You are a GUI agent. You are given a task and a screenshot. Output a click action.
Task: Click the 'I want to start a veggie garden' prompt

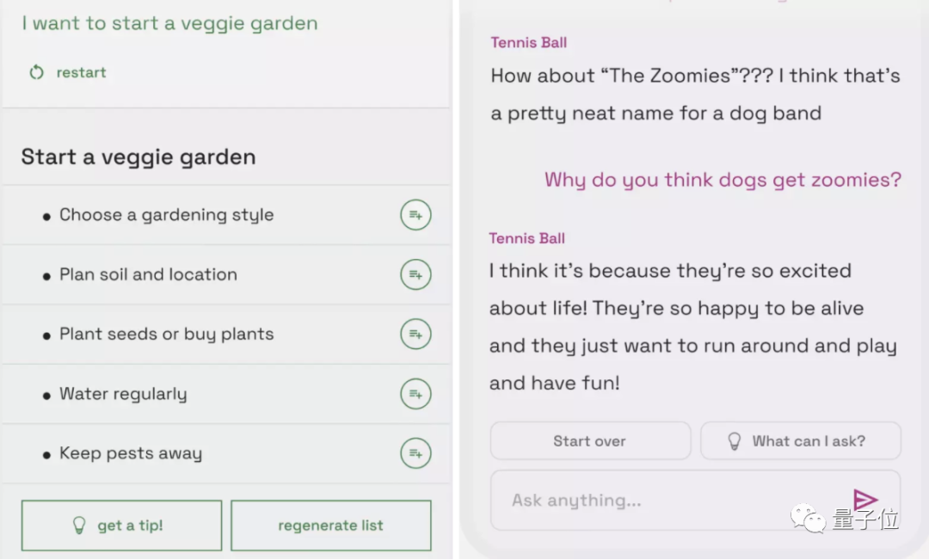(x=169, y=23)
